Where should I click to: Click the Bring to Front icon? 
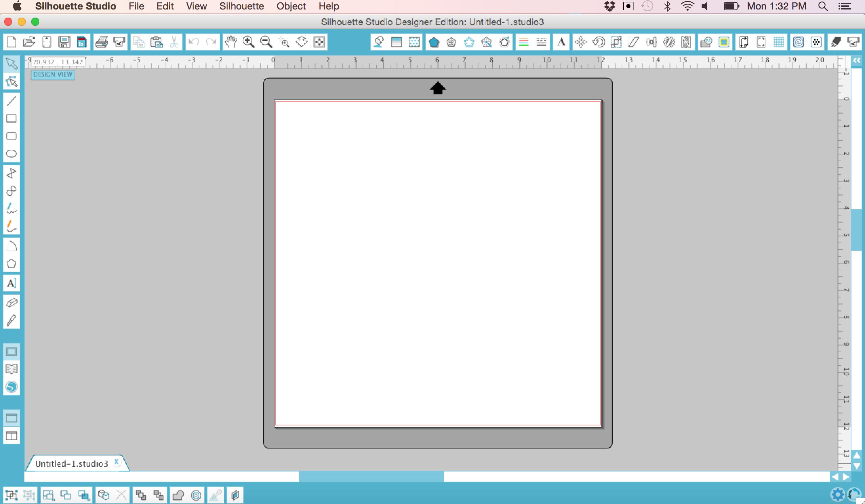tap(141, 495)
